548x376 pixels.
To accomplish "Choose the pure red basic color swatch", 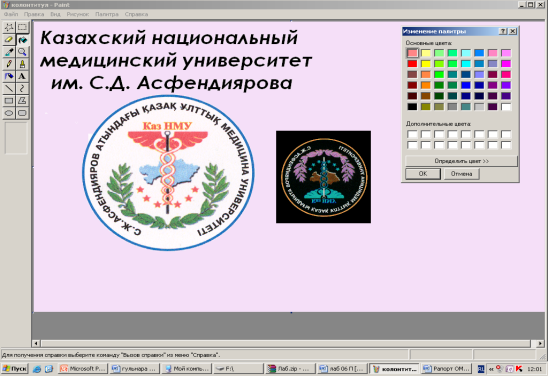I will 412,64.
